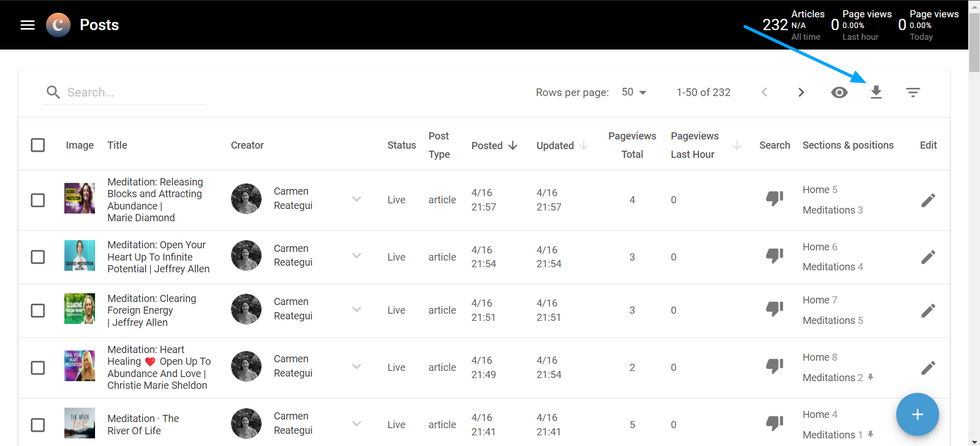Open Meditation: Clearing Foreign Energy title link
Viewport: 980px width, 446px height.
pos(151,310)
